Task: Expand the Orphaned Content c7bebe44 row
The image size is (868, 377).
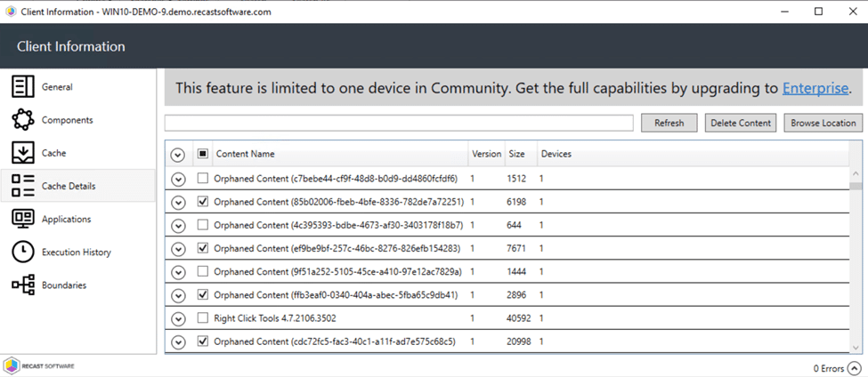Action: 178,179
